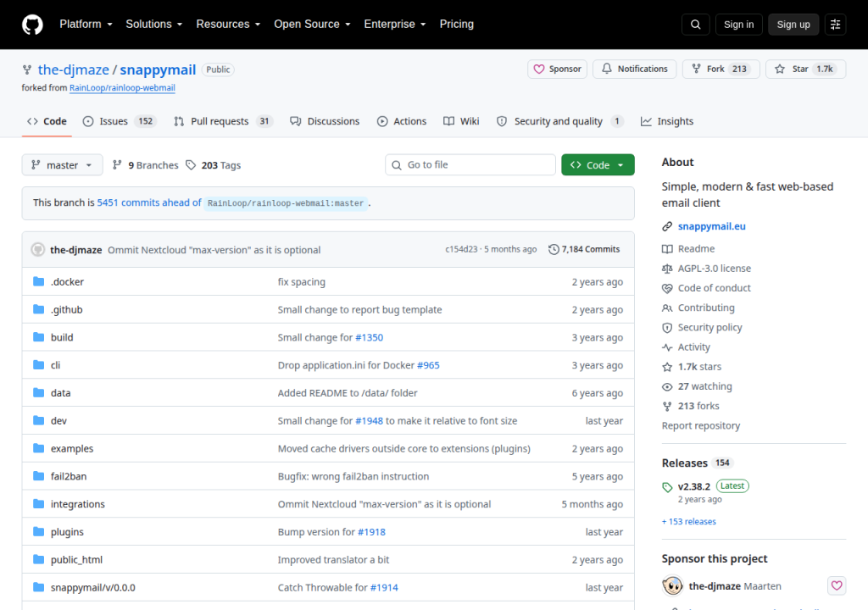Open the search magnifier in header
This screenshot has height=610, width=868.
tap(695, 25)
